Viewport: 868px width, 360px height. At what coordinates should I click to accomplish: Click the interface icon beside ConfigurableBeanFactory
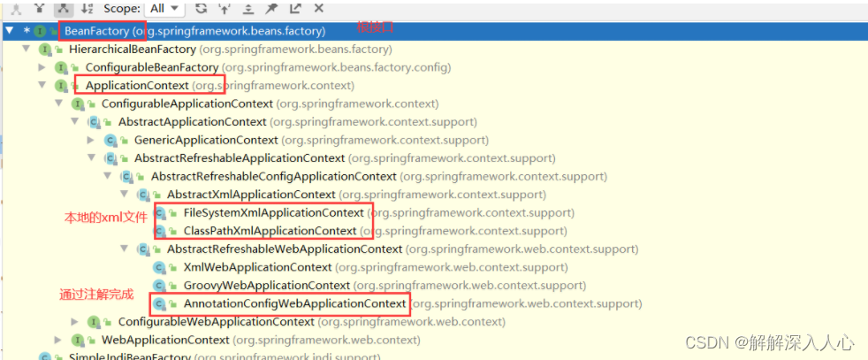point(61,67)
